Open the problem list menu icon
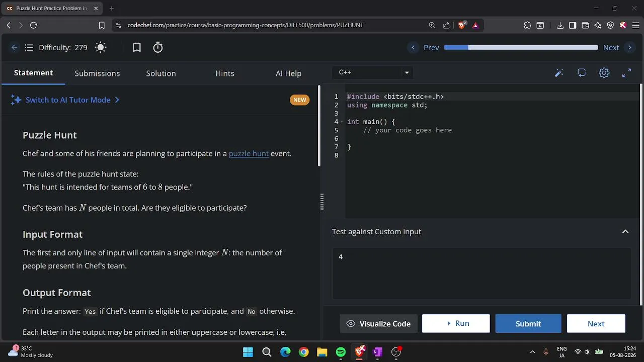Image resolution: width=644 pixels, height=362 pixels. [29, 48]
